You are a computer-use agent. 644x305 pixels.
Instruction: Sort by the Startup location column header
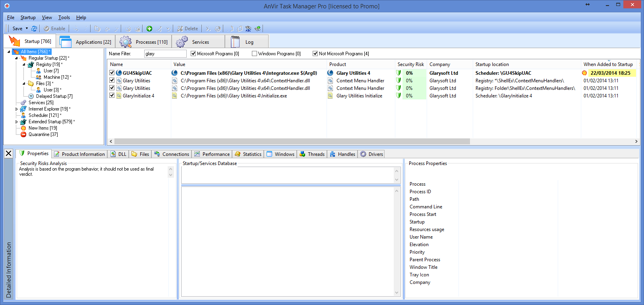527,64
